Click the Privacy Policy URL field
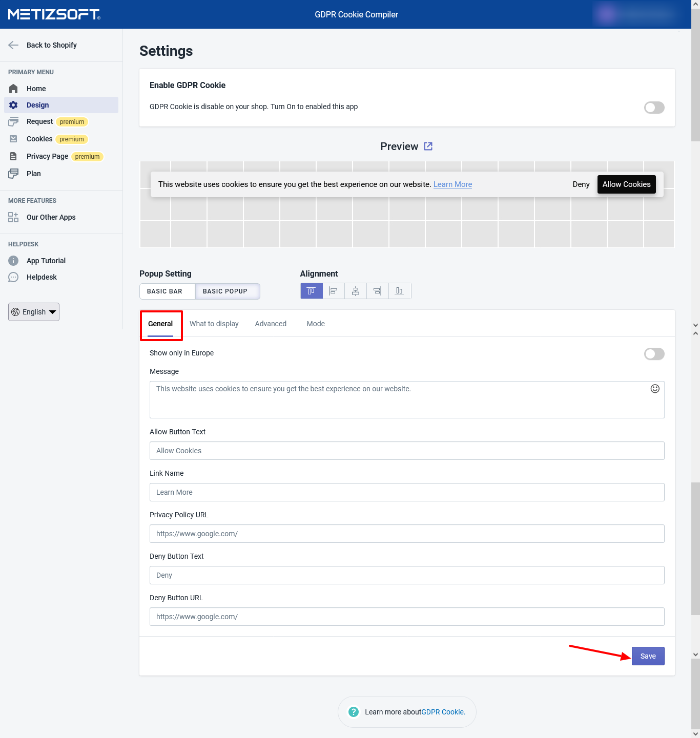 point(407,534)
